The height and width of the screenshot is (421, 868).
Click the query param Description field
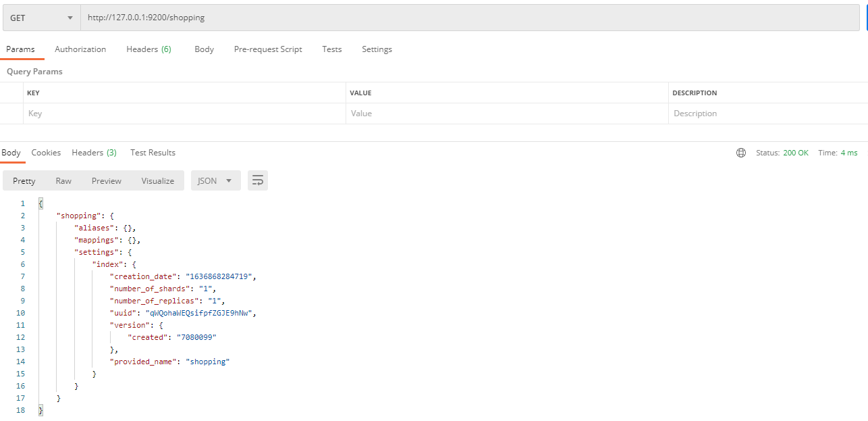768,114
